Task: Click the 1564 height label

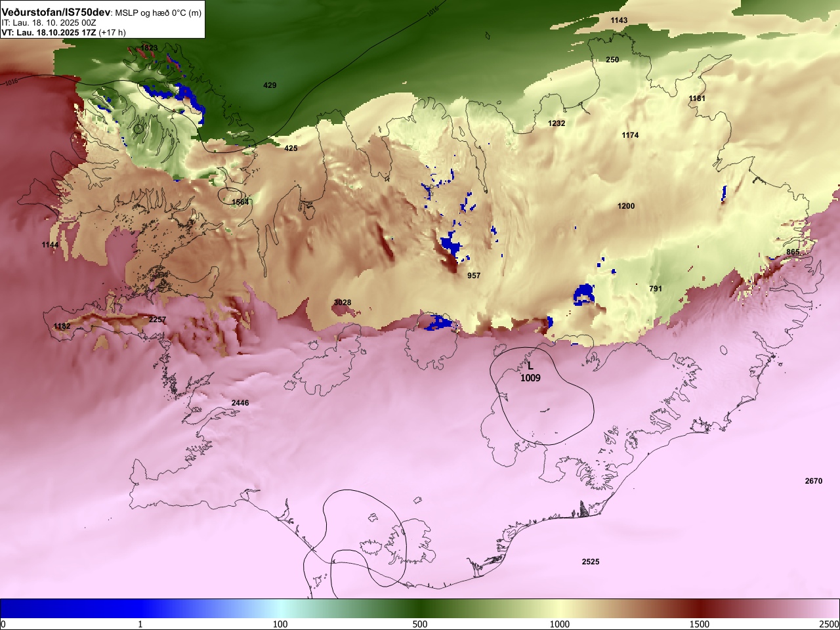Action: click(240, 202)
